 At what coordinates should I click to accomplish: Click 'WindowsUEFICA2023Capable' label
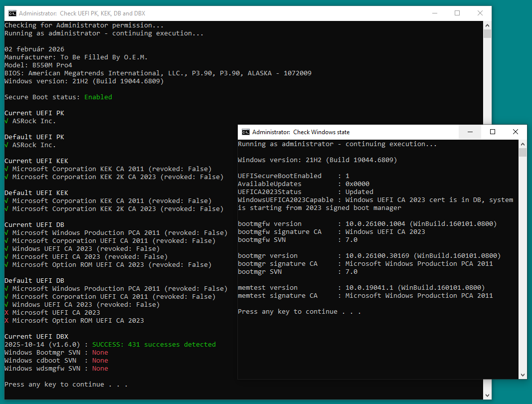286,200
